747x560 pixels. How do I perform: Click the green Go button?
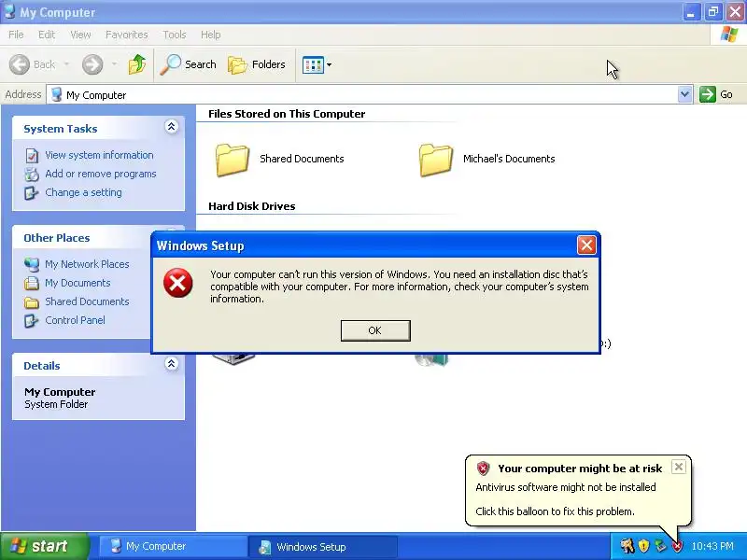(x=715, y=94)
